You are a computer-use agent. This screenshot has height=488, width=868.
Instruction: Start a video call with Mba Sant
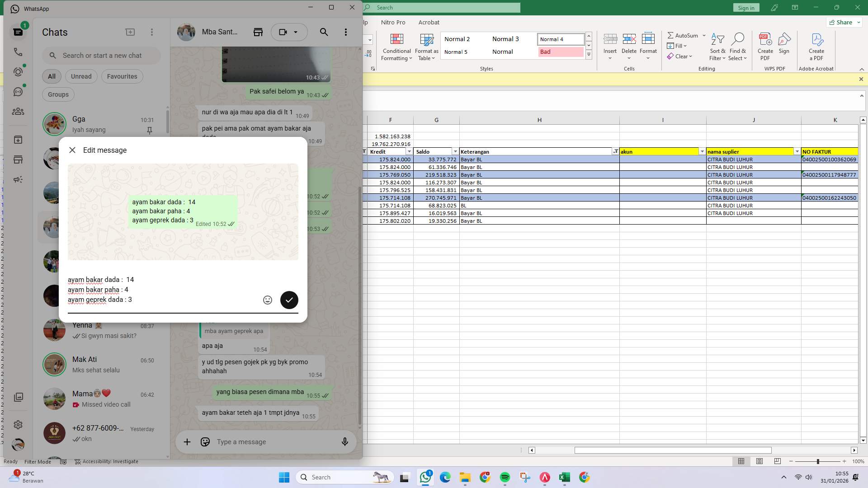click(283, 32)
